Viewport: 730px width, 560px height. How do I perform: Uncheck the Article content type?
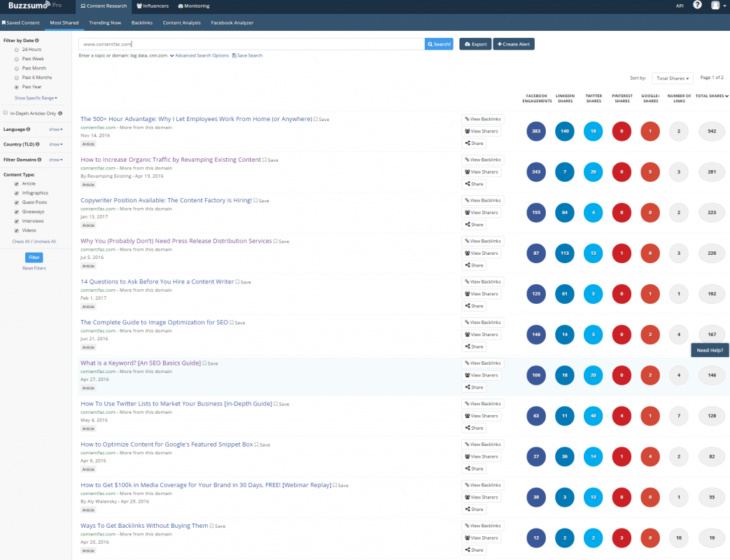(x=17, y=184)
